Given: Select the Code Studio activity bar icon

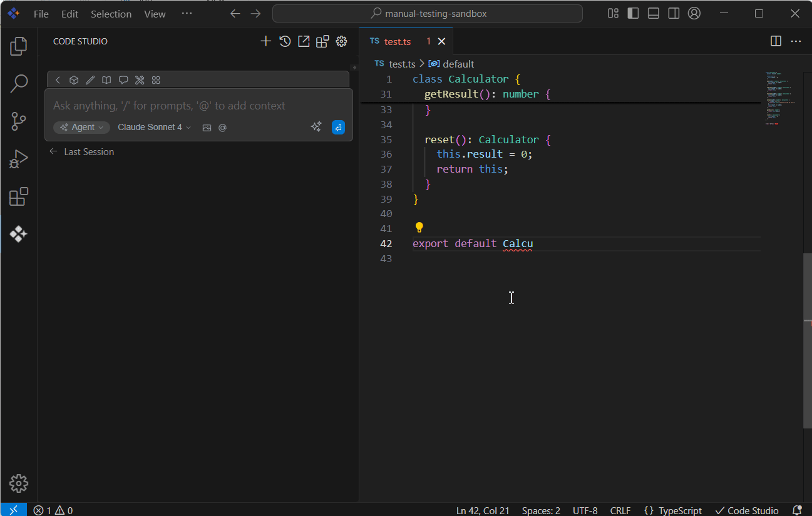Looking at the screenshot, I should point(19,234).
